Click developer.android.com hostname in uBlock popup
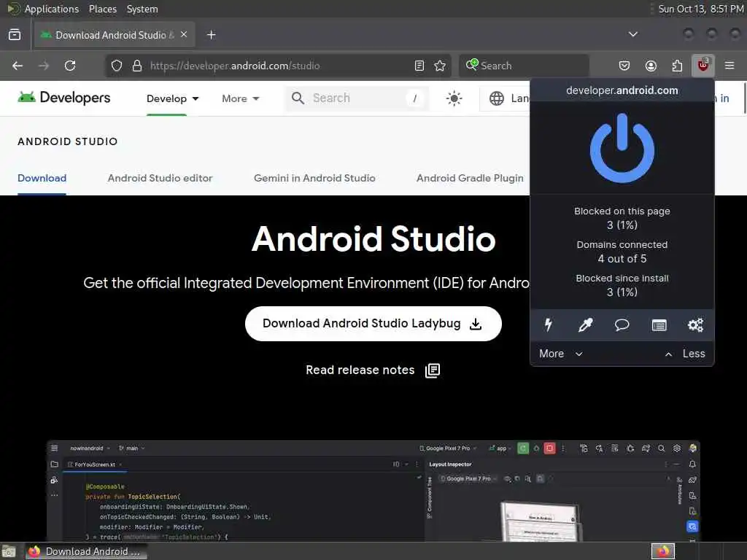Image resolution: width=747 pixels, height=560 pixels. (x=622, y=90)
